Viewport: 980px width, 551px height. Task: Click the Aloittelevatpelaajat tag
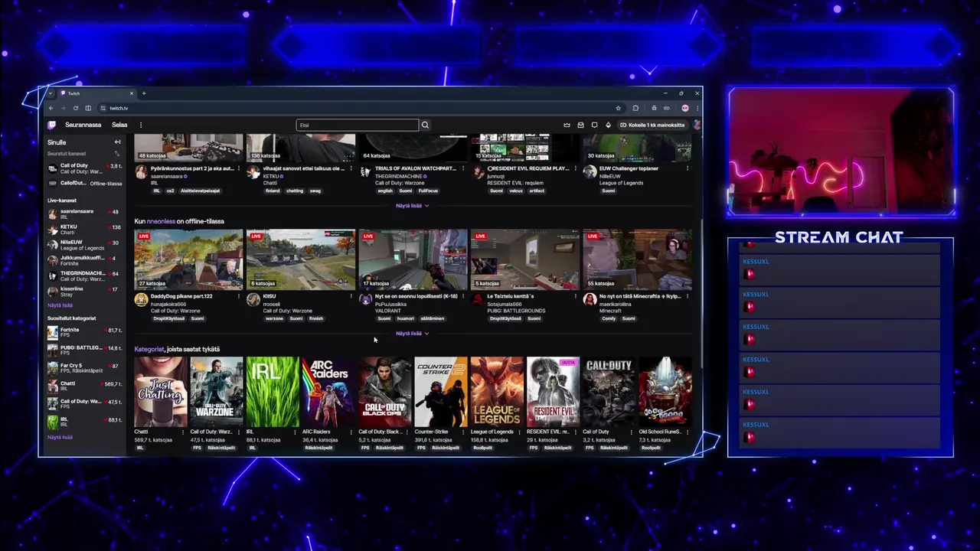200,191
